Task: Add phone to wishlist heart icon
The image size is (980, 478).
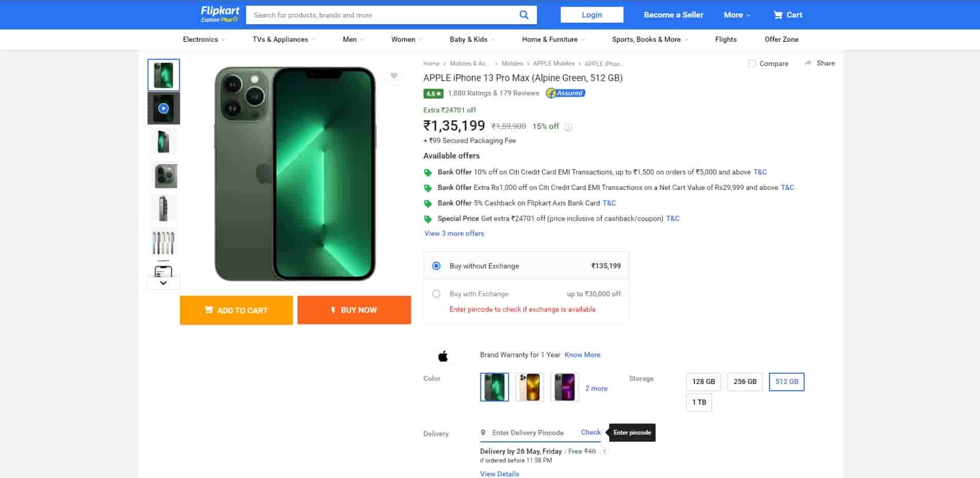Action: tap(394, 76)
